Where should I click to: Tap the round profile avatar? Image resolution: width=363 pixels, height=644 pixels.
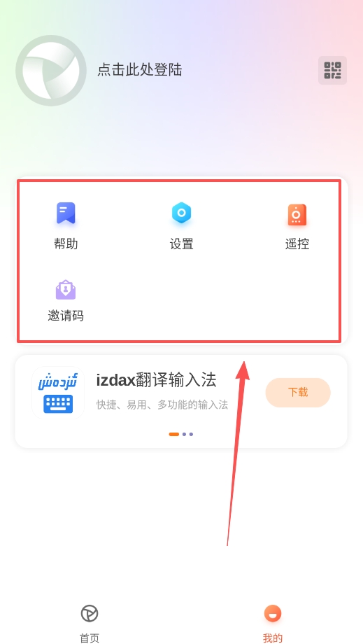51,71
